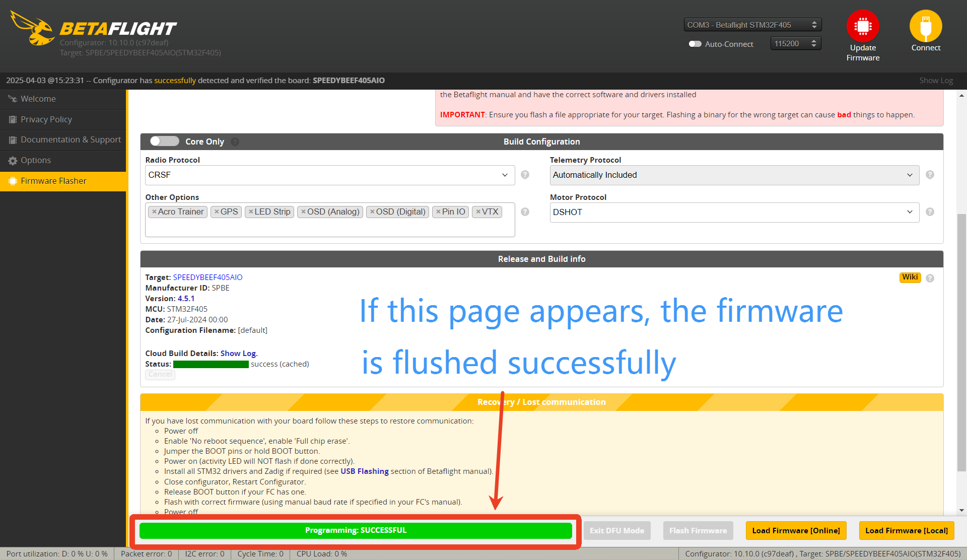Click the Show Log cloud build link
Viewport: 967px width, 560px height.
tap(239, 354)
